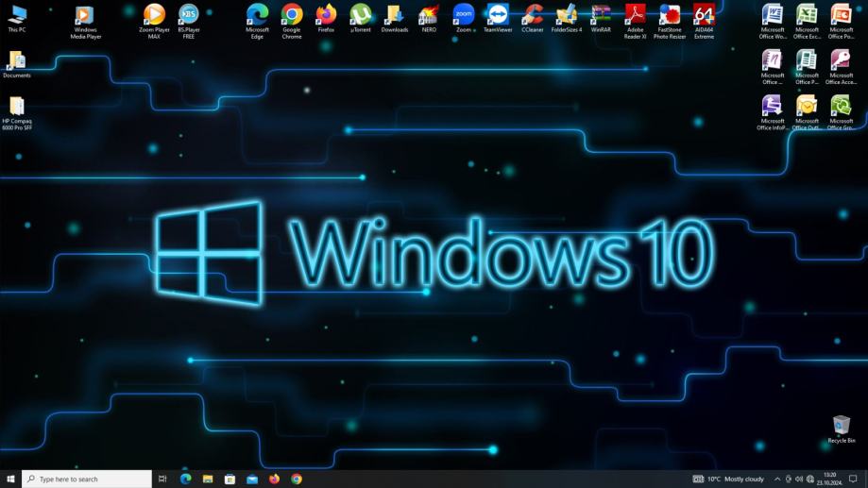Select the HP Compaq 6000 Pro SFF folder
Image resolution: width=868 pixels, height=488 pixels.
pos(17,113)
